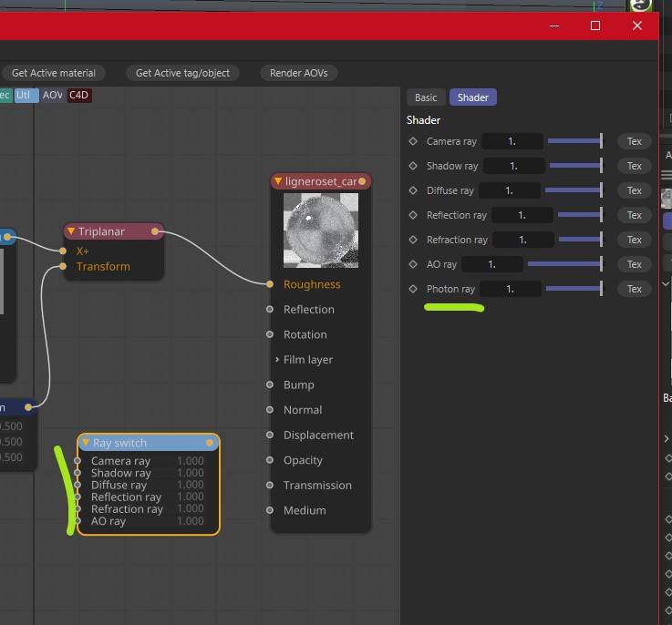Click Tex button for Refraction ray
Image resolution: width=672 pixels, height=625 pixels.
coord(635,240)
